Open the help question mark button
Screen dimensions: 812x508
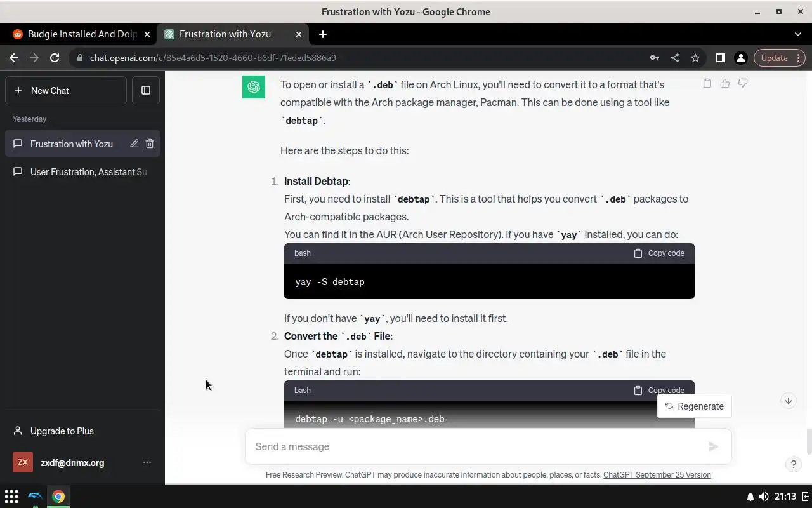[x=793, y=464]
